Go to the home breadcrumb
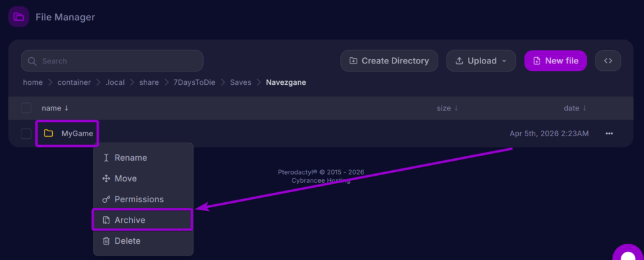The width and height of the screenshot is (644, 260). tap(33, 82)
